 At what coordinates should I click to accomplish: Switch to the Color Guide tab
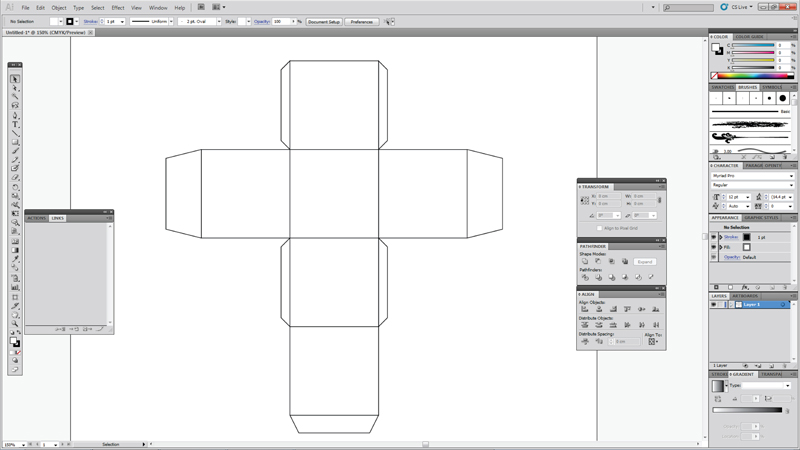[749, 37]
